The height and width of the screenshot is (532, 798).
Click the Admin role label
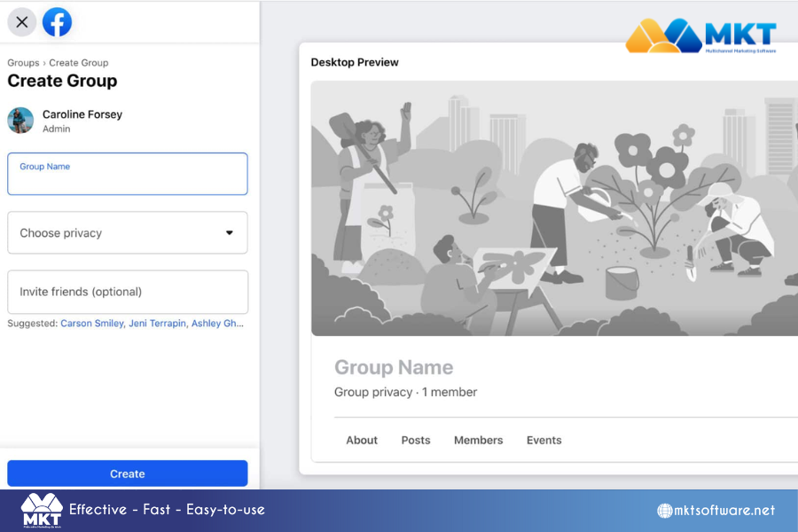(x=57, y=129)
